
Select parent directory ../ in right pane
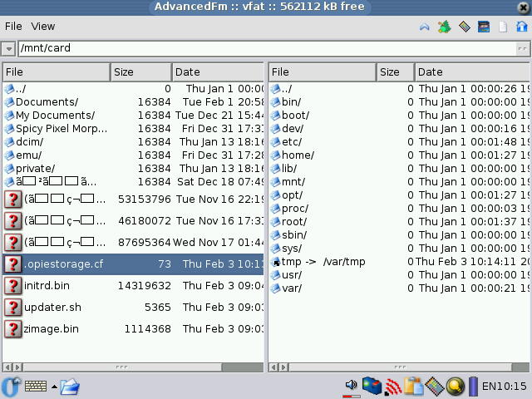(399, 89)
